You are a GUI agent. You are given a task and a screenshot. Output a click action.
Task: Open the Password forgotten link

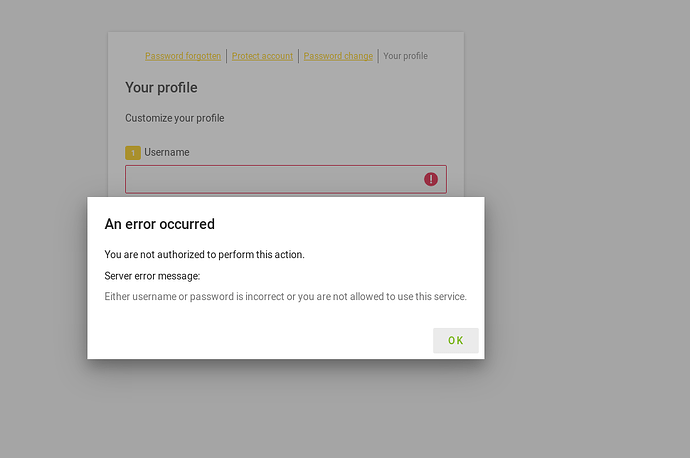[183, 56]
